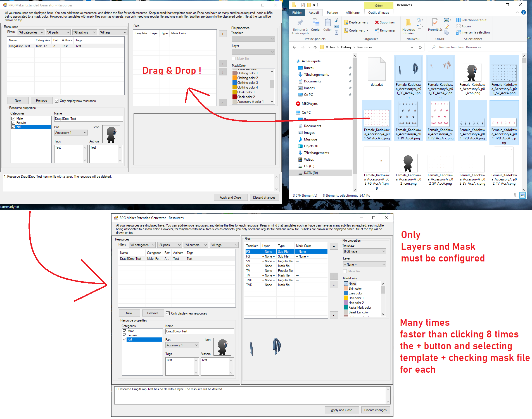This screenshot has width=532, height=419.
Task: Click Discard changes in empty-Files generator window
Action: [264, 197]
